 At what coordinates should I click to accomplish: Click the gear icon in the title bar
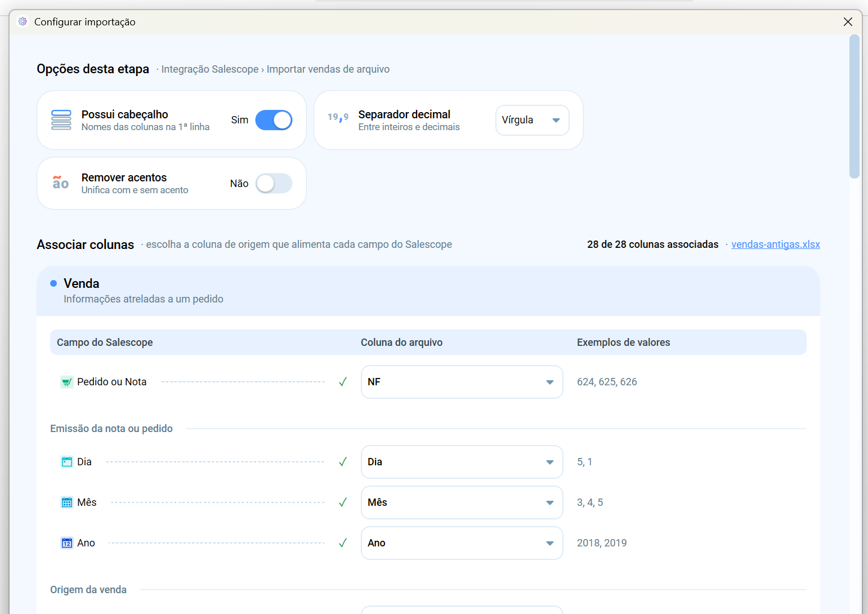point(23,21)
